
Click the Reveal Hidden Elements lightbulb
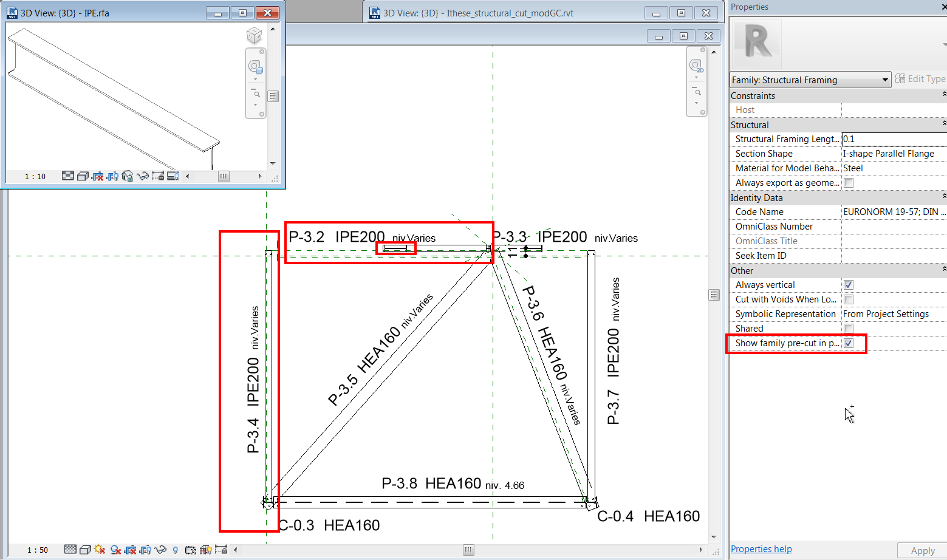176,550
